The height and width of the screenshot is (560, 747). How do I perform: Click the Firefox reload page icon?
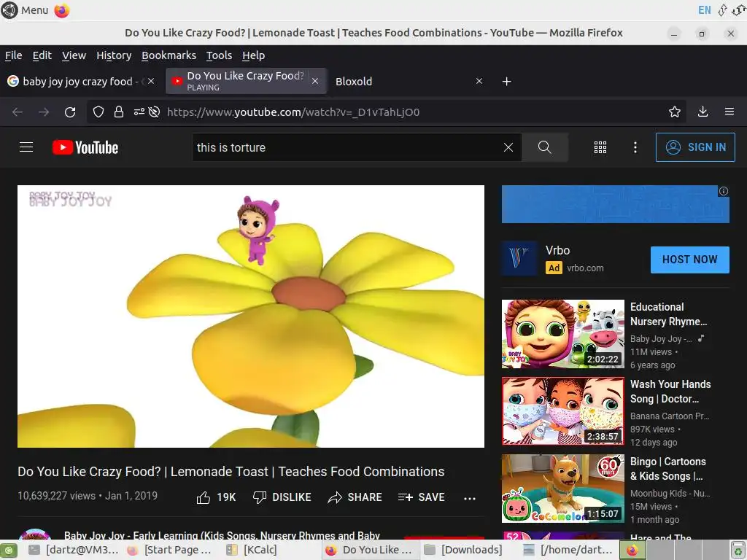tap(70, 112)
